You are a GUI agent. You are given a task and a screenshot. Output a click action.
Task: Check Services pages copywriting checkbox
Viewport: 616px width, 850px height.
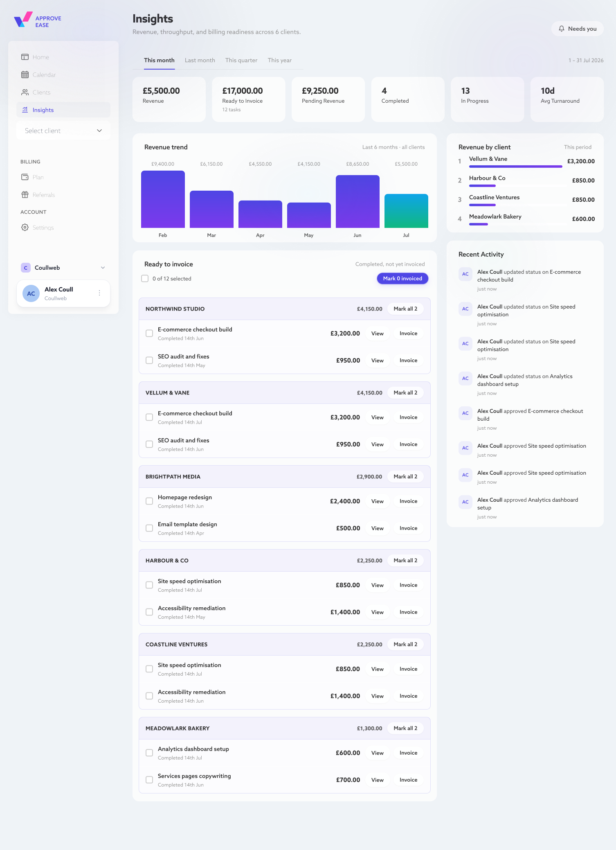click(149, 780)
